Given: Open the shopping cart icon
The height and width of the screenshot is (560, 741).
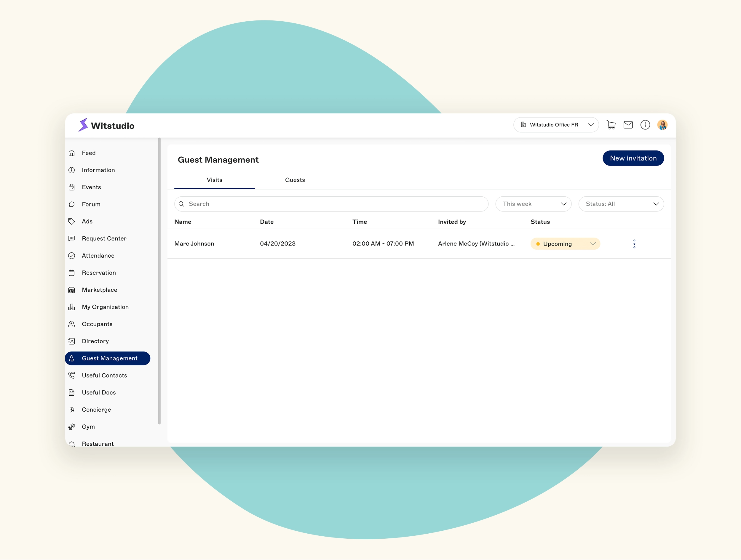Looking at the screenshot, I should [x=611, y=125].
